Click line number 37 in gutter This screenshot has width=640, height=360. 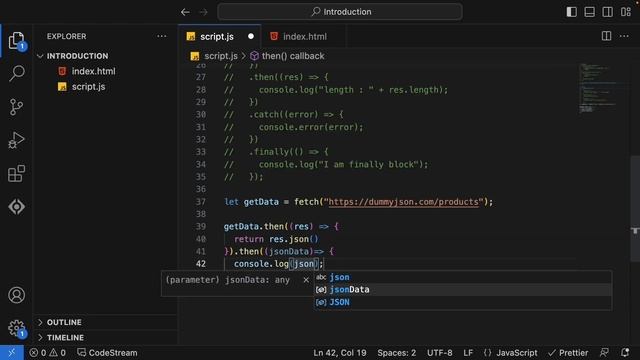[x=201, y=202]
